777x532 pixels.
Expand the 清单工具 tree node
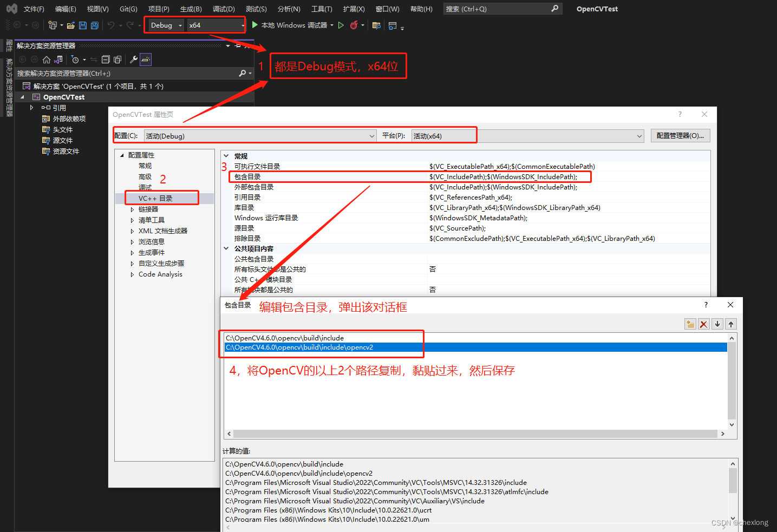[x=132, y=220]
